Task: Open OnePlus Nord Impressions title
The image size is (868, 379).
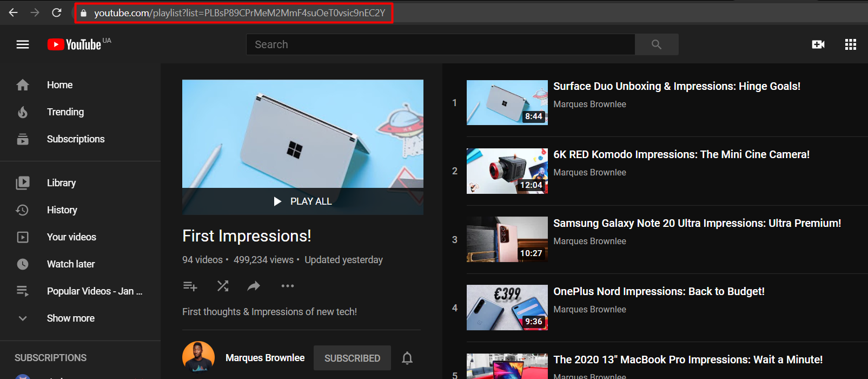Action: click(659, 291)
